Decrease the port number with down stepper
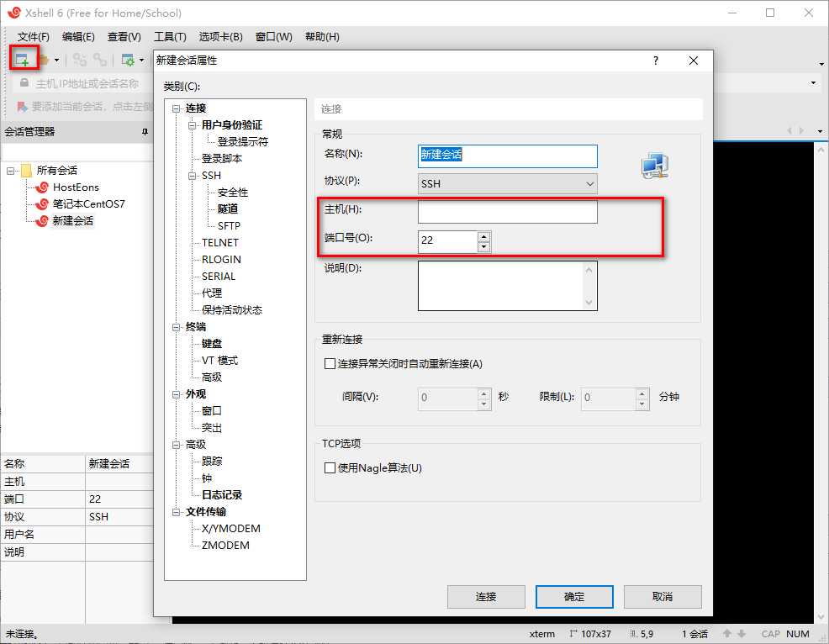Screen dimensions: 829x644 click(483, 246)
